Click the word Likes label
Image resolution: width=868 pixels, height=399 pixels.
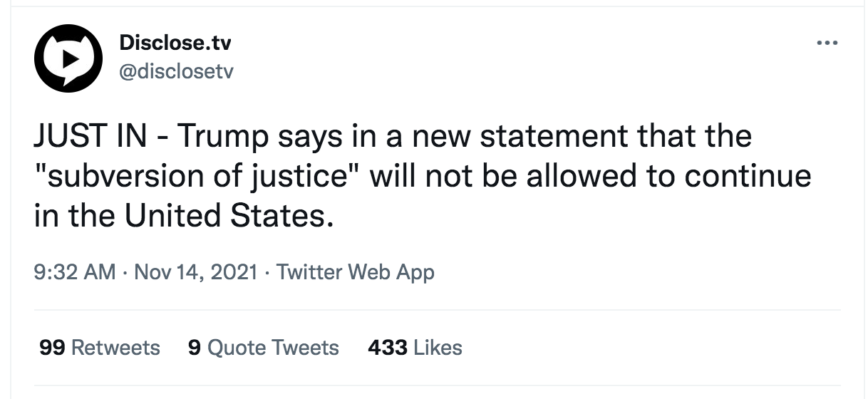[x=438, y=348]
